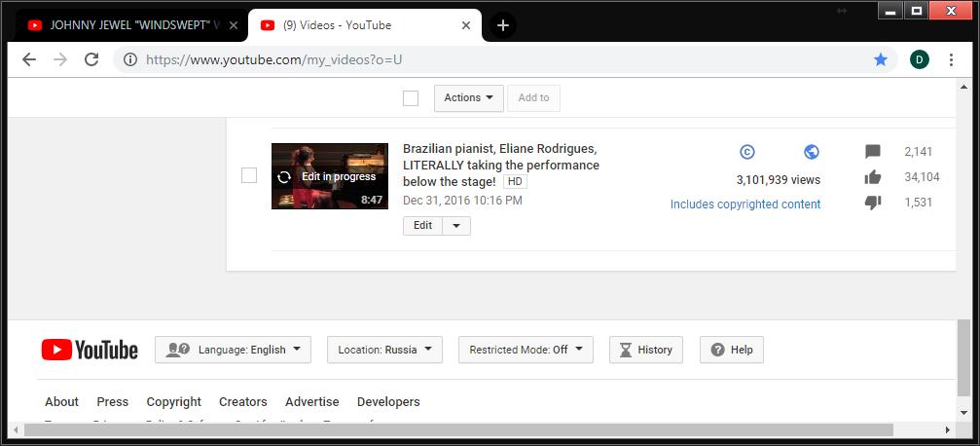The image size is (980, 446).
Task: Open the About footer link
Action: (62, 401)
